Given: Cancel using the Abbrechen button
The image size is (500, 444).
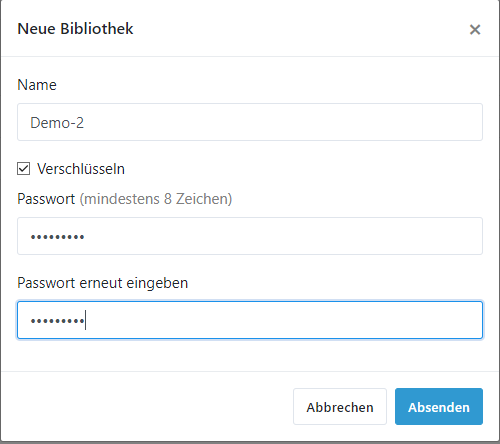Looking at the screenshot, I should point(340,406).
